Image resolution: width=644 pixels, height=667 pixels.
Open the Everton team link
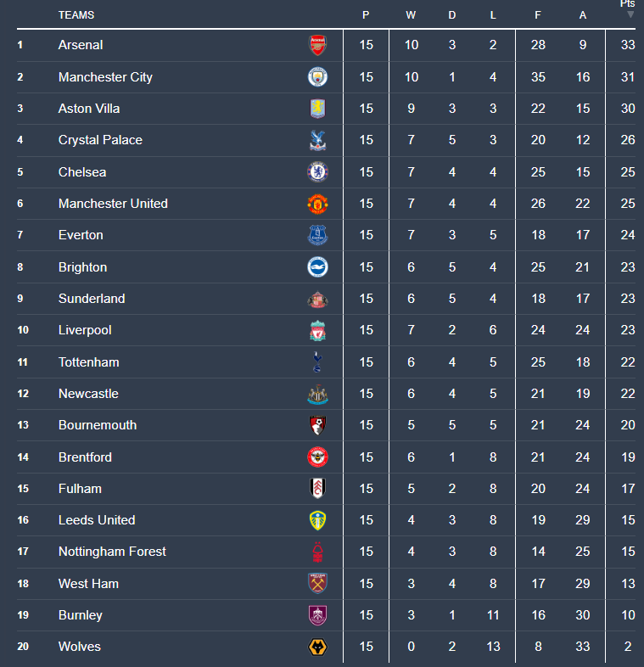[81, 235]
